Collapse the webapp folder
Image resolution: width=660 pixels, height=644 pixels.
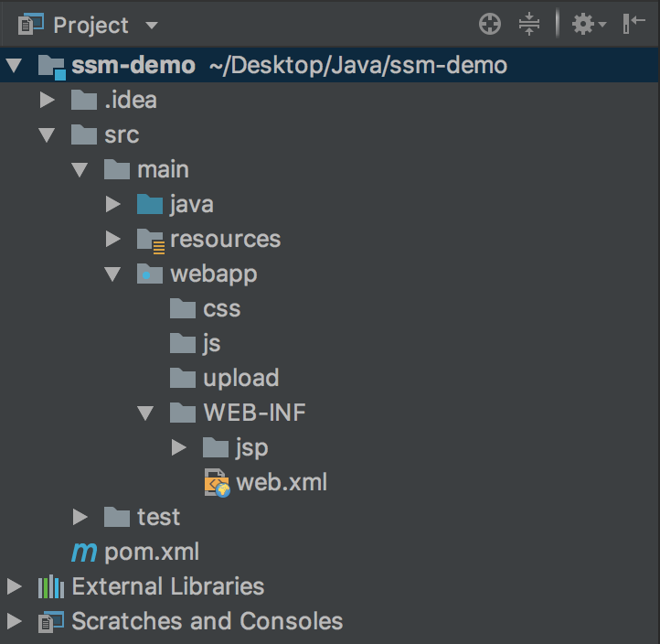[x=112, y=274]
